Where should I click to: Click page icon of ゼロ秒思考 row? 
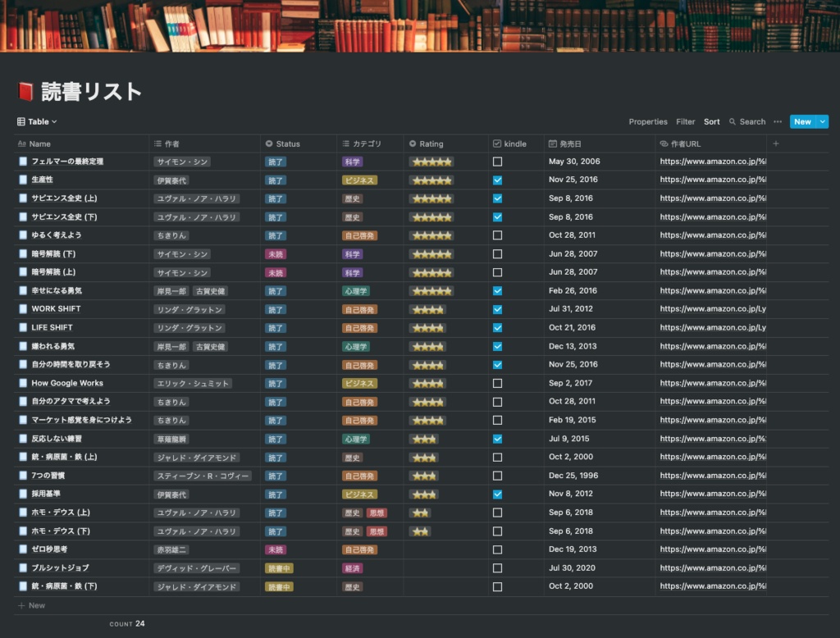tap(22, 549)
